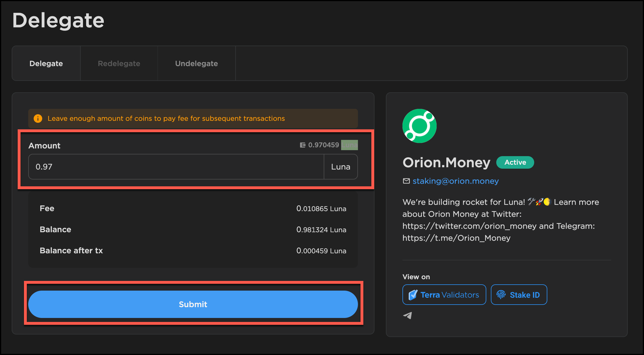Image resolution: width=644 pixels, height=355 pixels.
Task: Click the Terra Validators shield icon
Action: [x=413, y=295]
